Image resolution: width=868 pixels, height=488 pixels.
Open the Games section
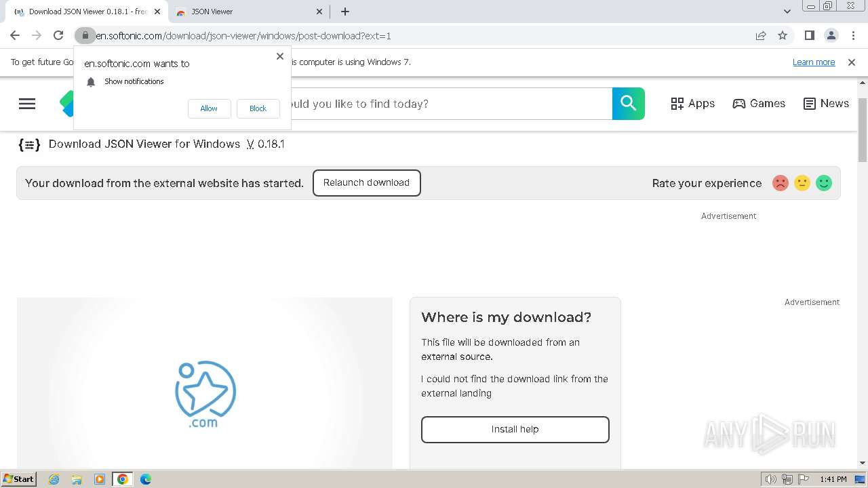point(759,104)
